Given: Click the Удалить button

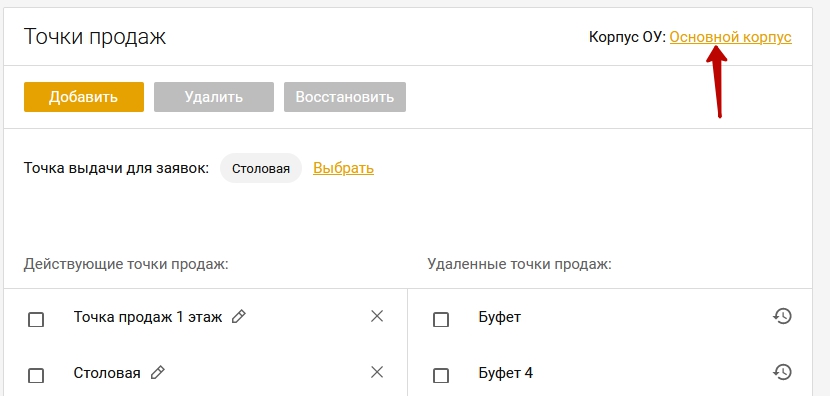Looking at the screenshot, I should coord(214,97).
